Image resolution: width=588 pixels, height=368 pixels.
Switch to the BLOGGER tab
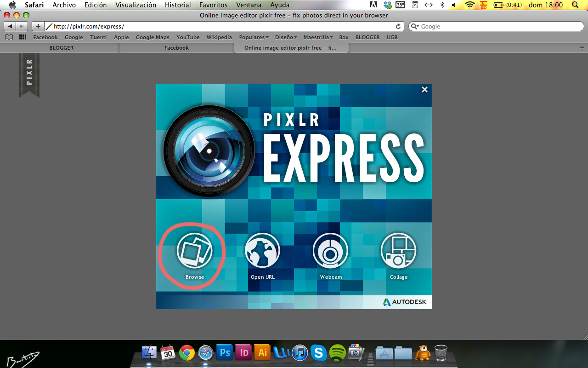click(x=61, y=48)
